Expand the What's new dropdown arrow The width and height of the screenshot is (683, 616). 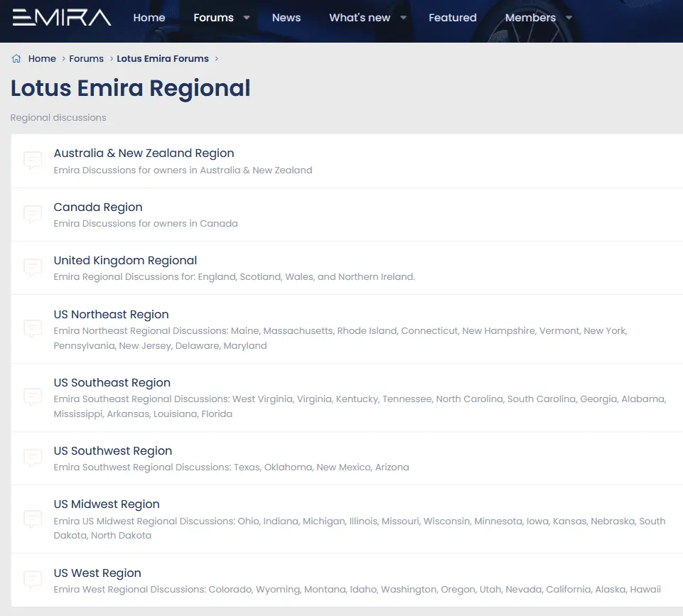403,18
